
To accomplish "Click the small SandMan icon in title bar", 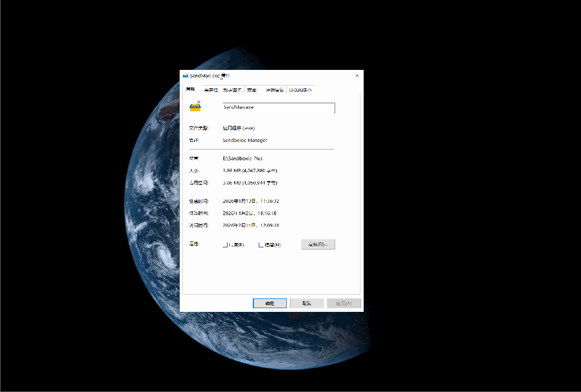I will [x=186, y=76].
